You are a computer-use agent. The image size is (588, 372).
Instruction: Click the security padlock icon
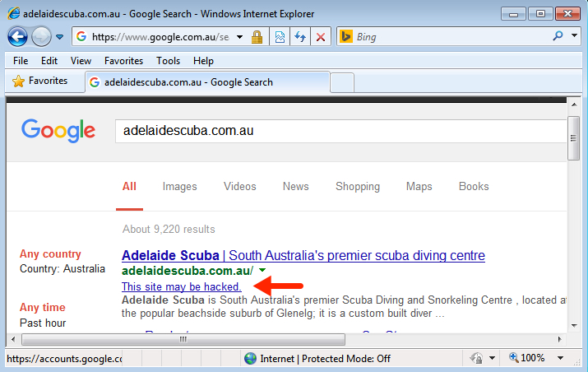tap(257, 37)
